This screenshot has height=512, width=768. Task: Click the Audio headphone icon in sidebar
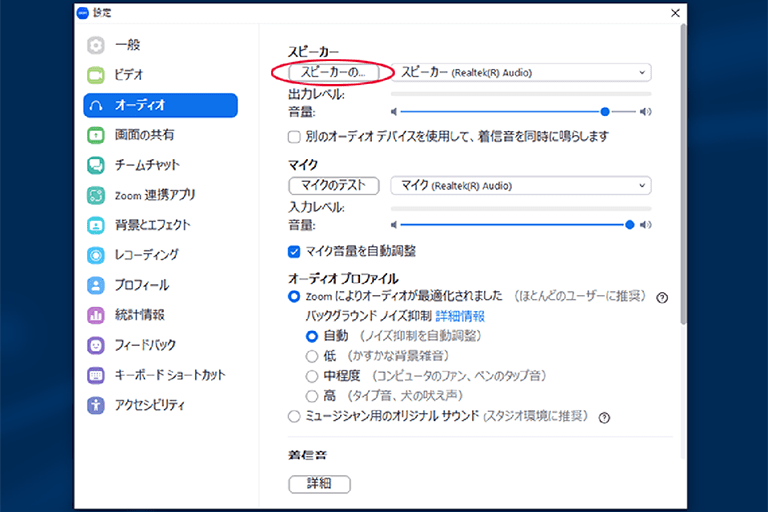[x=96, y=105]
